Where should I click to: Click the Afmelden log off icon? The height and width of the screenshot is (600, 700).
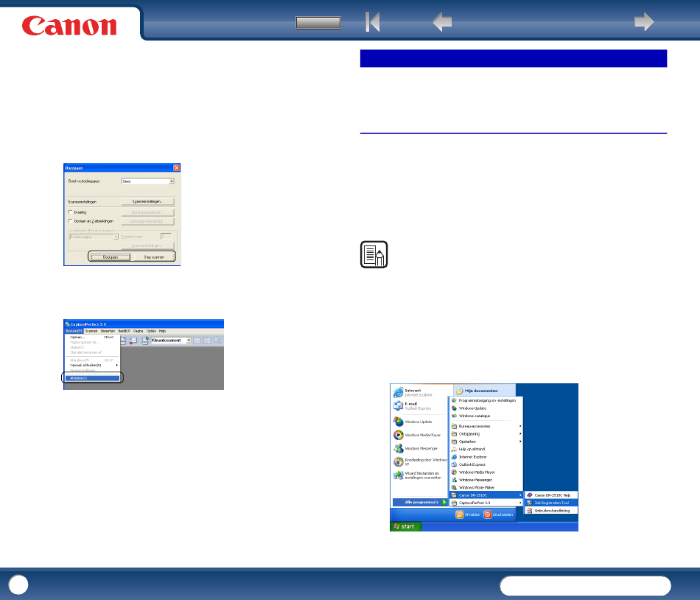pyautogui.click(x=460, y=514)
